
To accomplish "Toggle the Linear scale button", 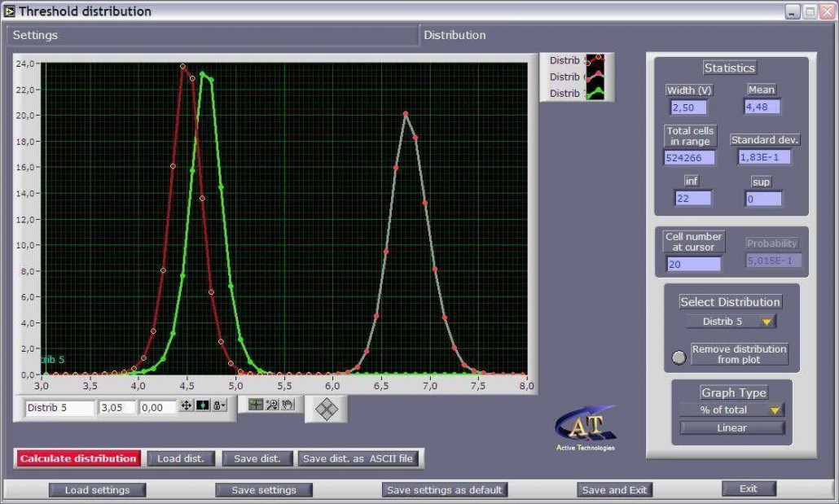I will click(732, 428).
